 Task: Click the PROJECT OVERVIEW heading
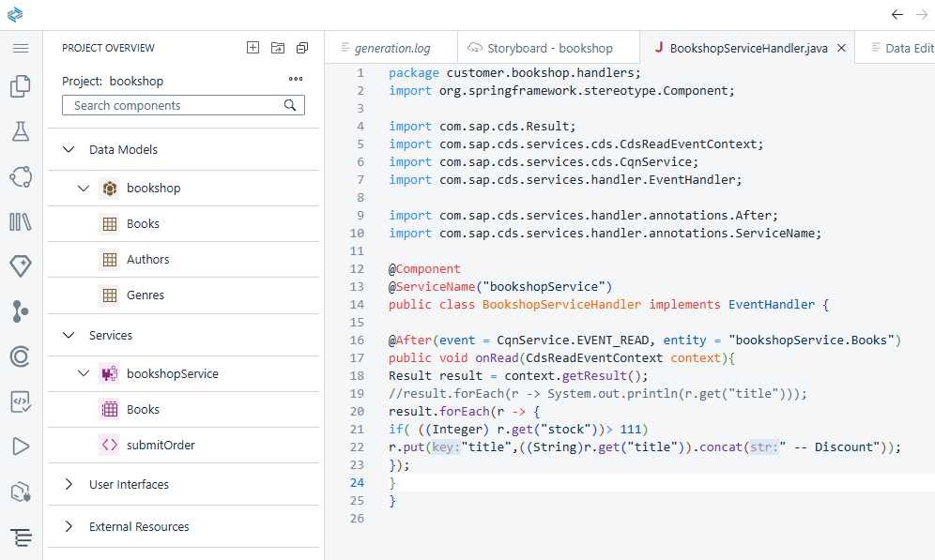[x=108, y=48]
